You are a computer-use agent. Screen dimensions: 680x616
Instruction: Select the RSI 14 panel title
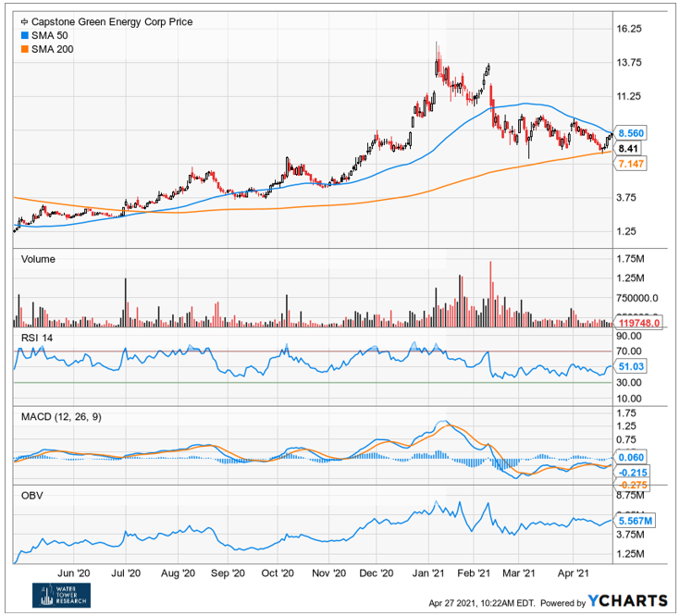pyautogui.click(x=37, y=338)
